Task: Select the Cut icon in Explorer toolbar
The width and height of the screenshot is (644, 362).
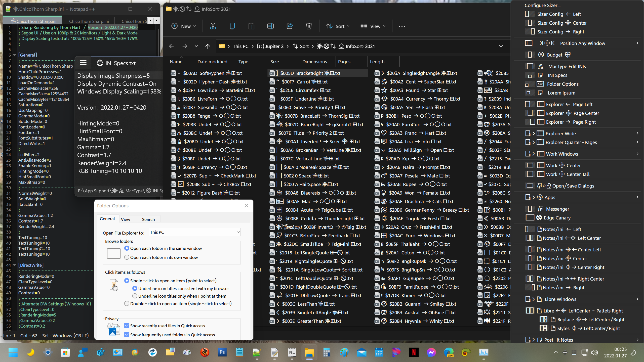Action: click(213, 26)
